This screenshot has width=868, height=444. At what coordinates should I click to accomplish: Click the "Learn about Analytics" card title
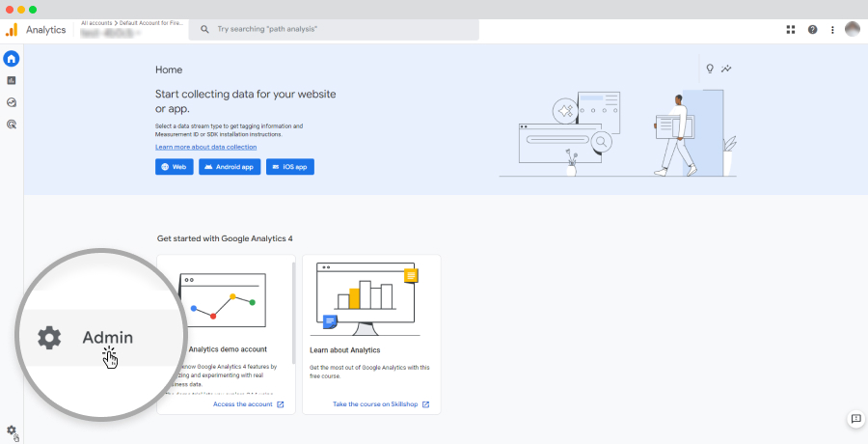pos(345,350)
